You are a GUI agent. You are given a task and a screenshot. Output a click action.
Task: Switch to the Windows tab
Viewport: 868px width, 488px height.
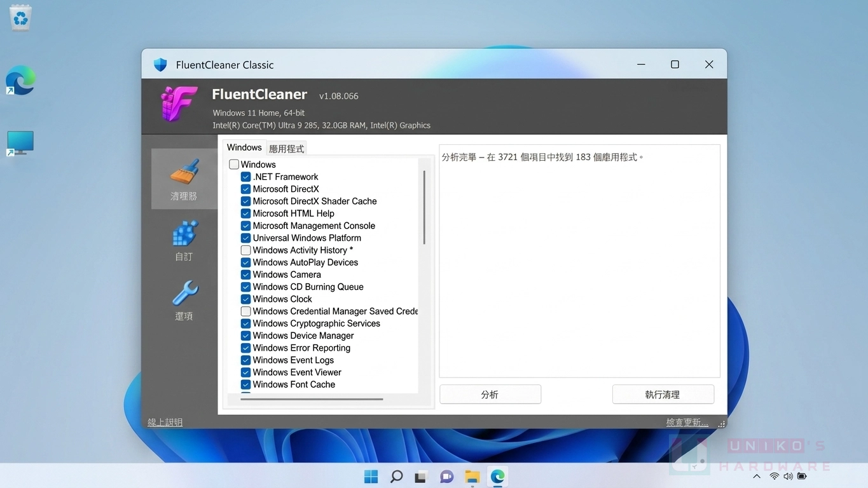click(x=244, y=147)
